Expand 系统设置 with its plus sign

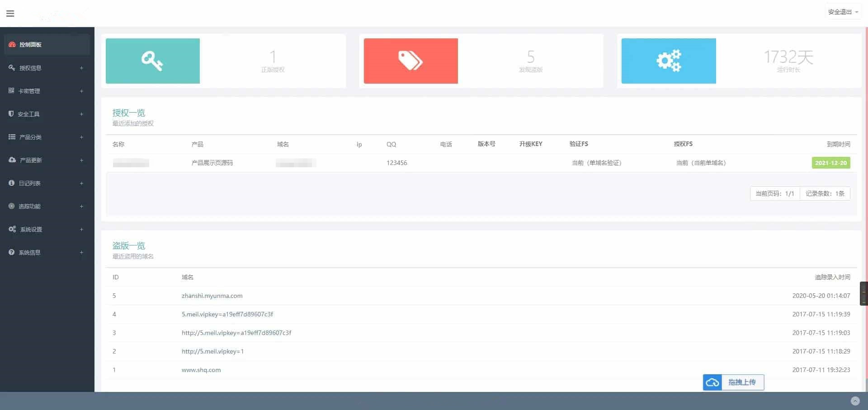[81, 229]
